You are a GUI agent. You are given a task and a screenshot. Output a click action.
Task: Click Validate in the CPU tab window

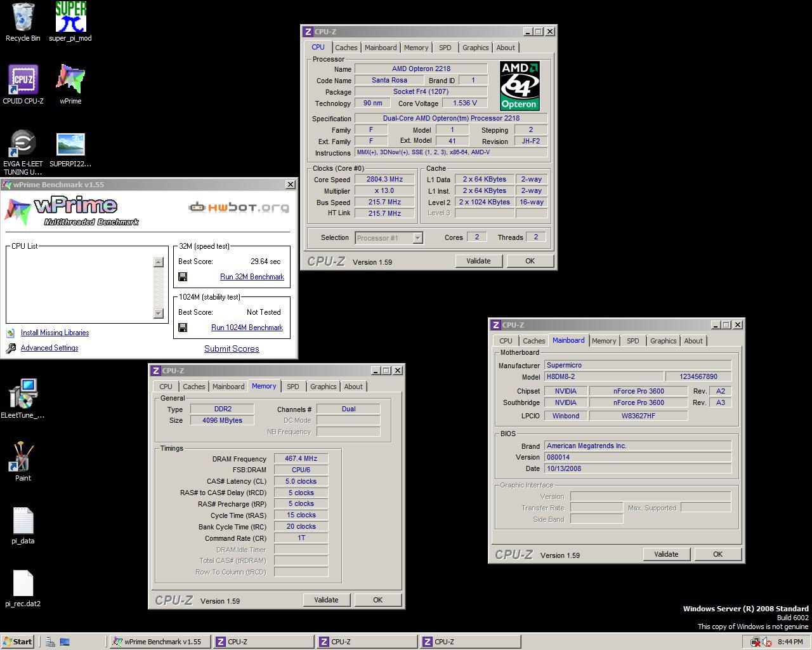click(478, 261)
